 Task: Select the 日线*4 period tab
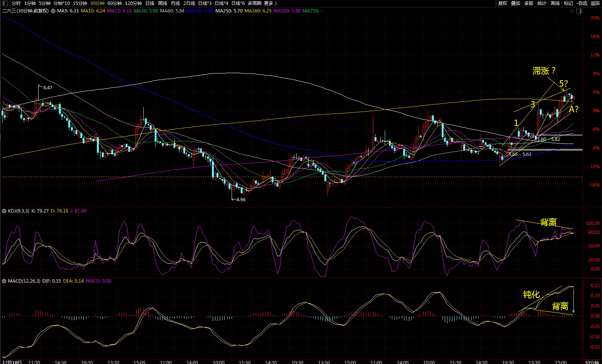point(221,3)
